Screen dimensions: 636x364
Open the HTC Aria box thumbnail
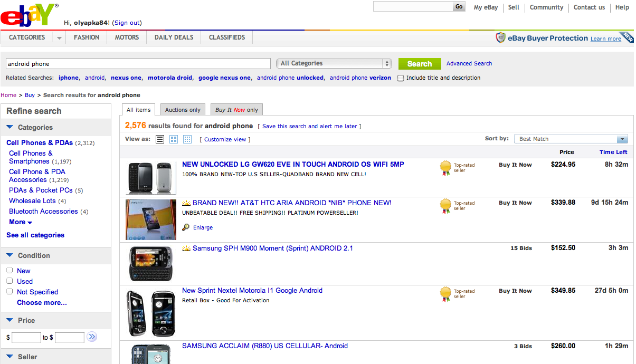[x=151, y=219]
